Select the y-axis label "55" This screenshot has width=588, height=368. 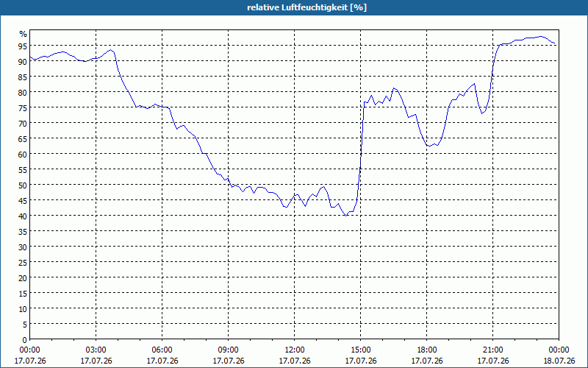(23, 170)
